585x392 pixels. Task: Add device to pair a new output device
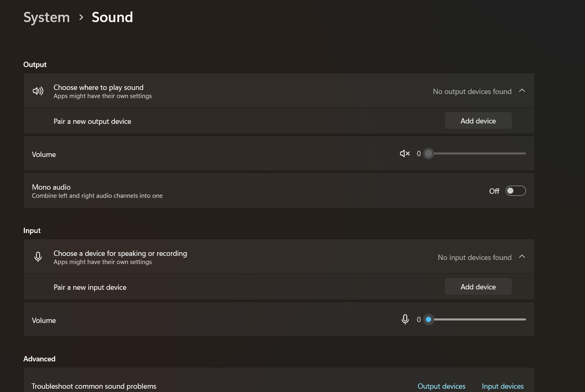tap(478, 121)
